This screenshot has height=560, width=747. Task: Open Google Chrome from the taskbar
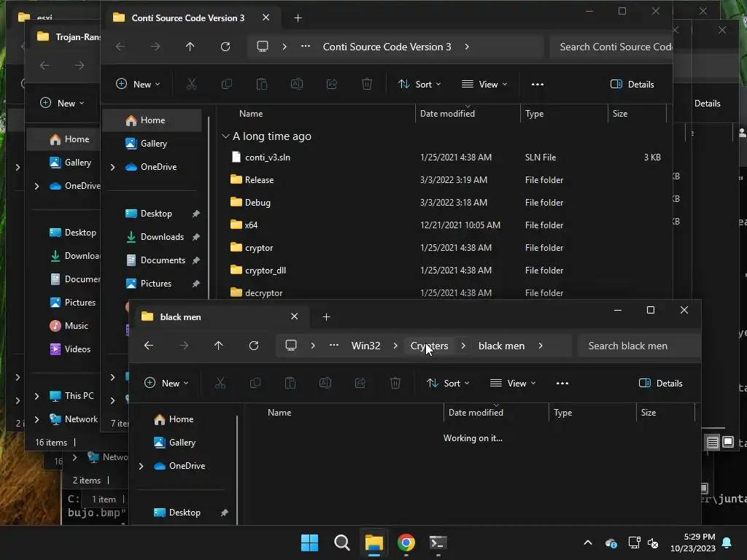406,542
